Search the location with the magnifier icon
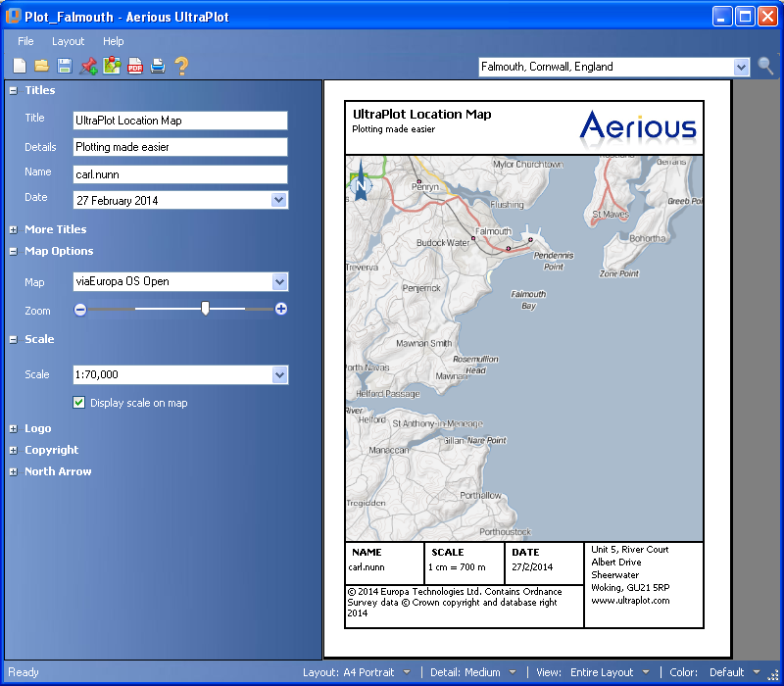 [x=765, y=66]
